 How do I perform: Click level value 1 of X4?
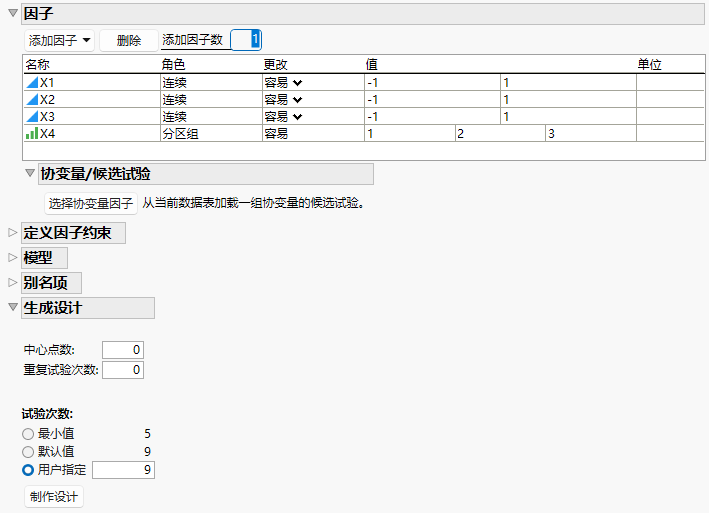[410, 133]
